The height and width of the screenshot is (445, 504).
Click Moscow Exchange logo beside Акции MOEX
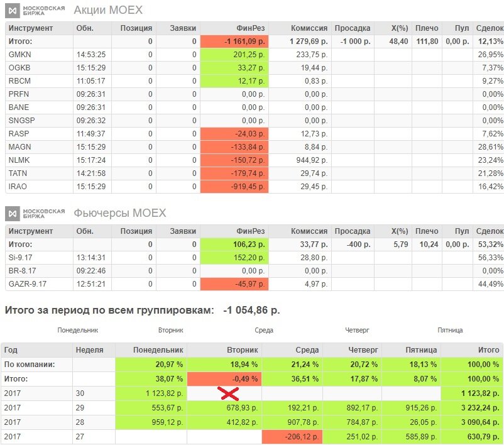coord(35,10)
